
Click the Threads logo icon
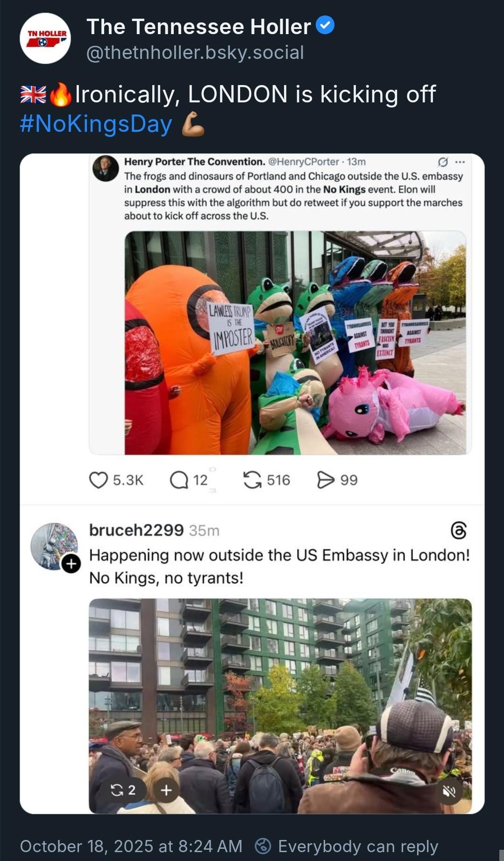[x=458, y=531]
